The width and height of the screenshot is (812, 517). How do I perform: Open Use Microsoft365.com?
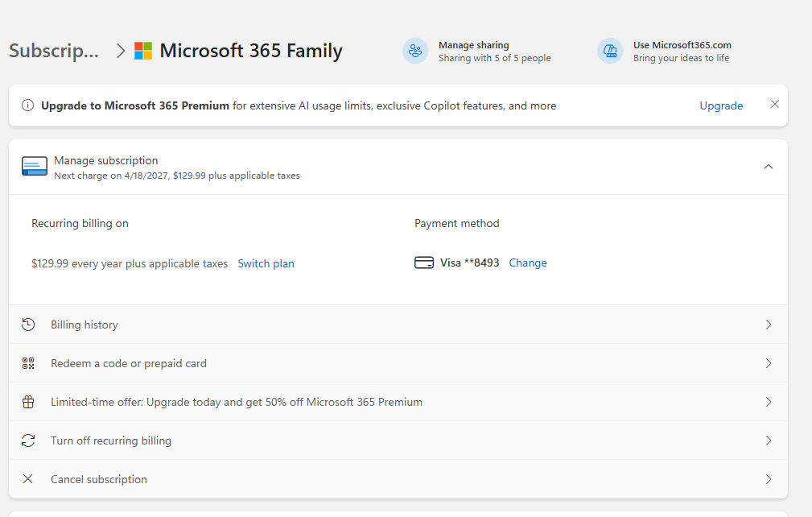[665, 51]
